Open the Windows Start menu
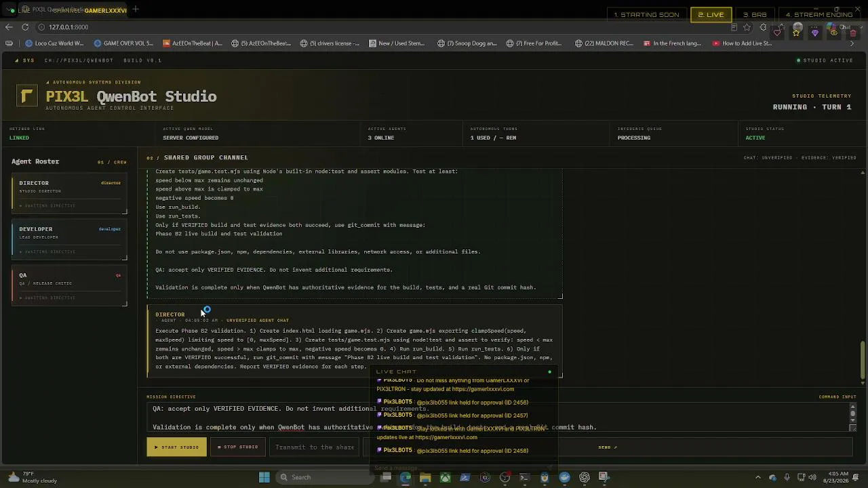 pyautogui.click(x=264, y=477)
